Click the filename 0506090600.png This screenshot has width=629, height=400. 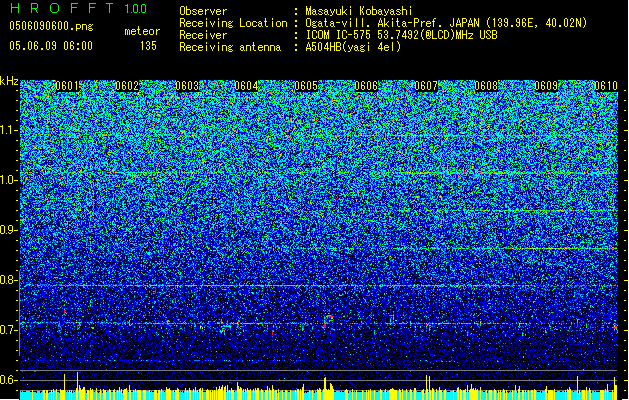(51, 27)
